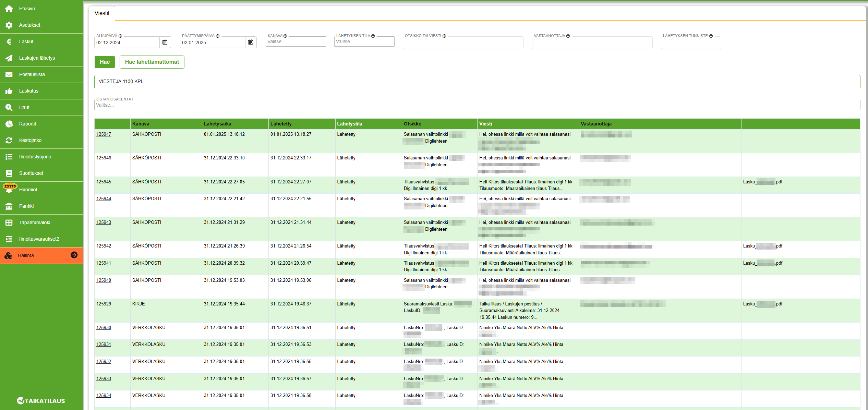Open the Lähetyksen tila Valitse dropdown
The image size is (868, 410).
364,41
